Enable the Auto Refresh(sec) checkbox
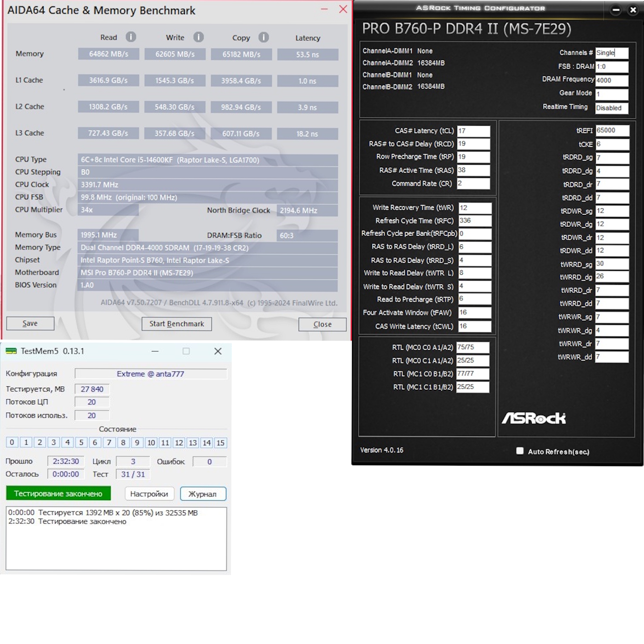Image resolution: width=644 pixels, height=644 pixels. click(520, 451)
